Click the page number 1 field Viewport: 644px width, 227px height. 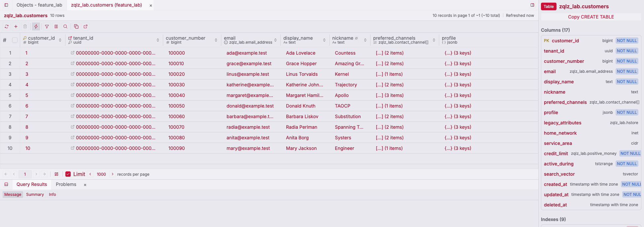click(25, 174)
